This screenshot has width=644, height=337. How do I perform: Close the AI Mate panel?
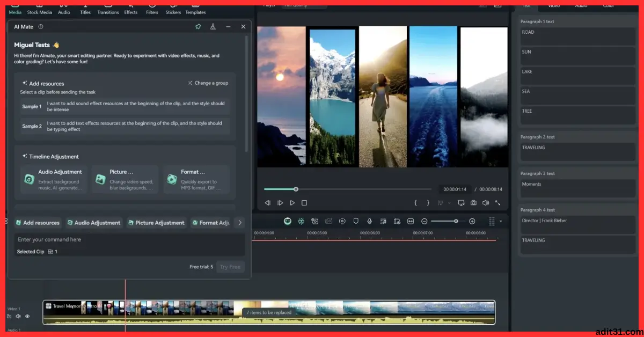[x=243, y=26]
